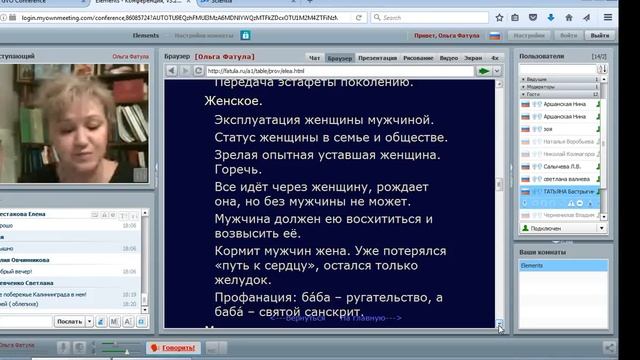640x360 pixels.
Task: Toggle the microphone button in bottom bar
Action: point(63,347)
